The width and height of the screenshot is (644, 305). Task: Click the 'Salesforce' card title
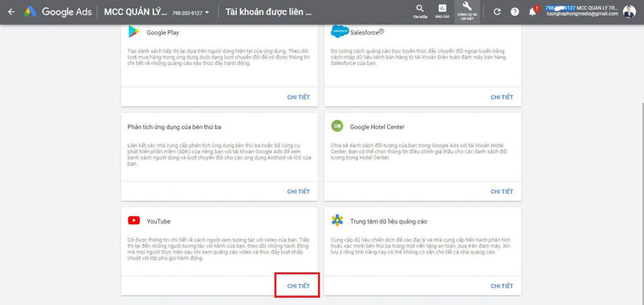click(x=367, y=32)
